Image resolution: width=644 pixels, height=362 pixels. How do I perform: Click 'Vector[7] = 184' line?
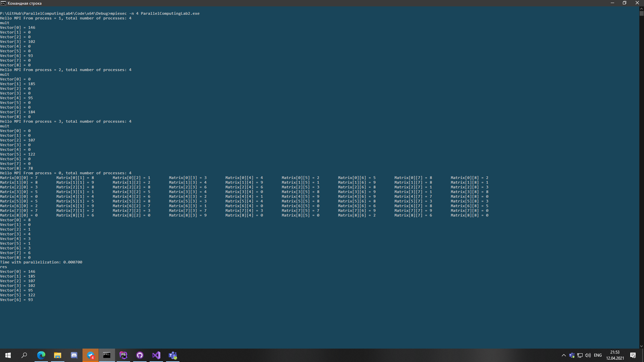[x=17, y=112]
